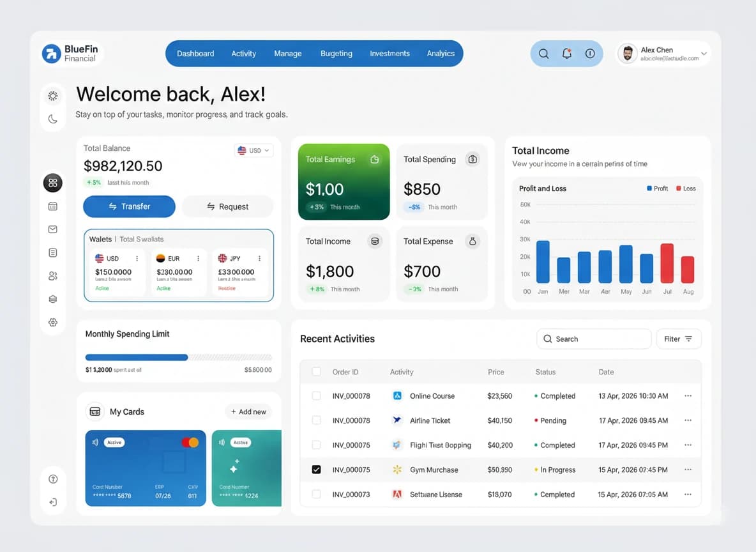
Task: Go to the Investments tab
Action: 389,54
